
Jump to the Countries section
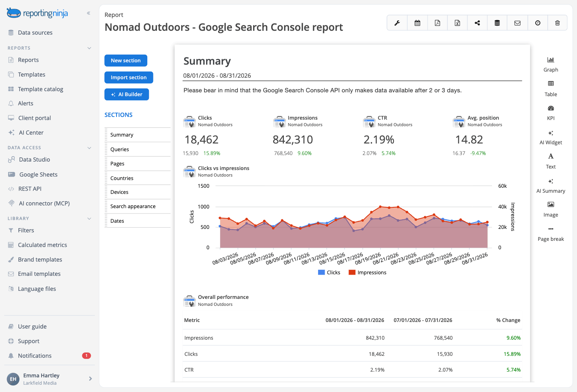pyautogui.click(x=138, y=178)
